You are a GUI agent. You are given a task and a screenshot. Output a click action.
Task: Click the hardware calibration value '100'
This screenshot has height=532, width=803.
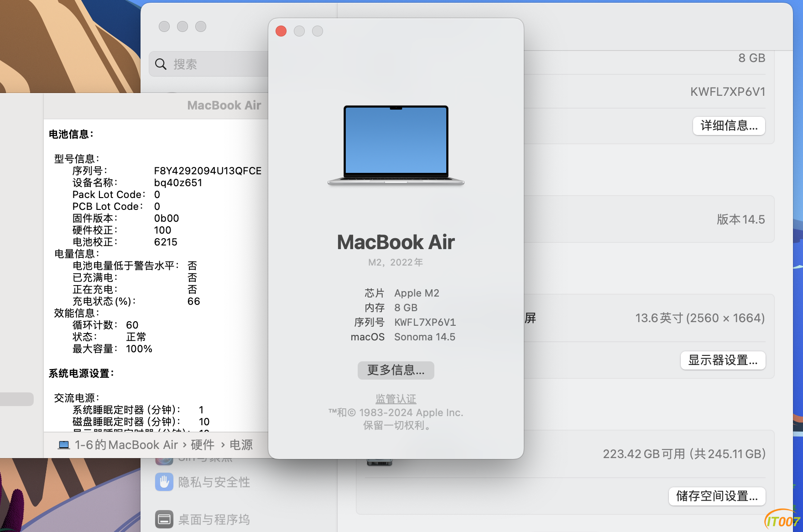(163, 230)
